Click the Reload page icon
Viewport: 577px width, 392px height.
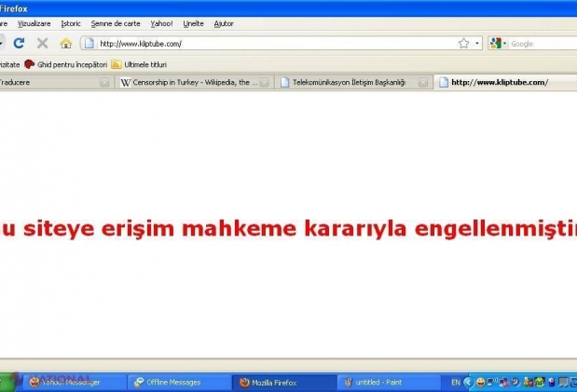click(19, 43)
